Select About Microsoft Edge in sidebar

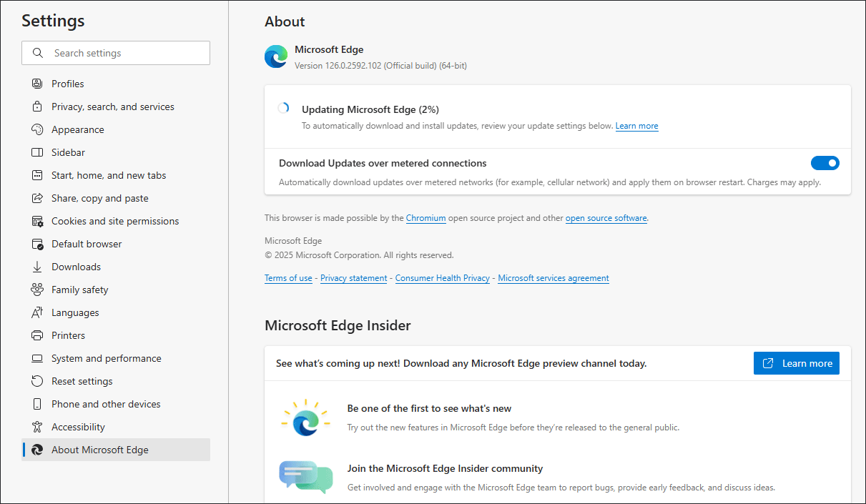(116, 450)
